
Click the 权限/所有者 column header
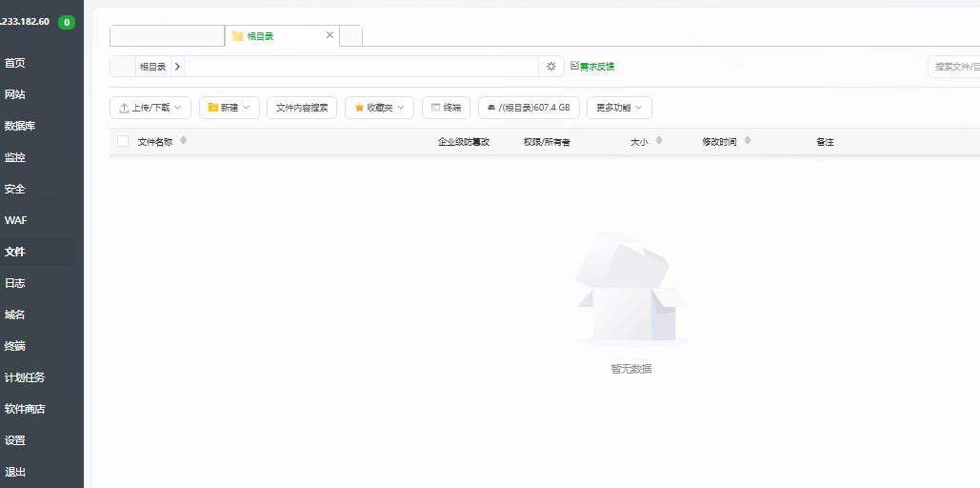pos(547,142)
